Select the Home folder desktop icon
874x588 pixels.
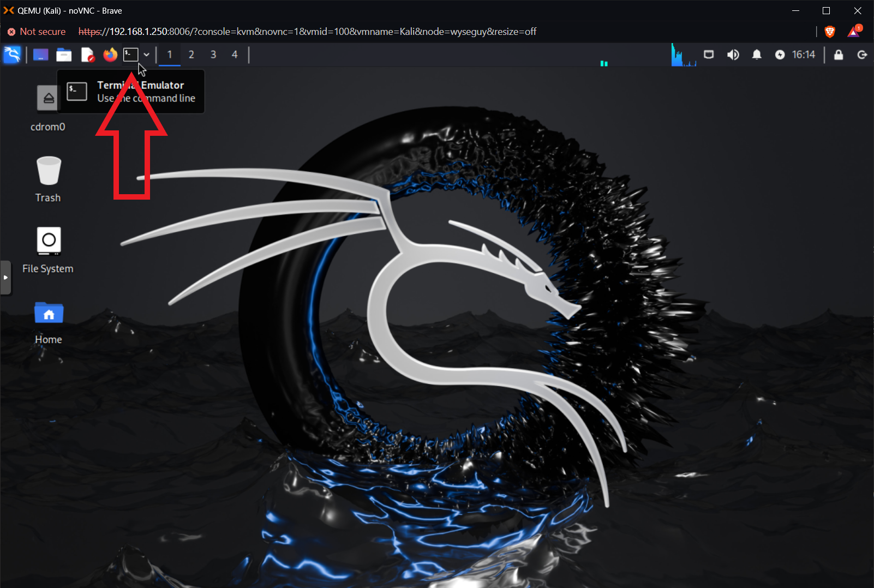click(49, 322)
